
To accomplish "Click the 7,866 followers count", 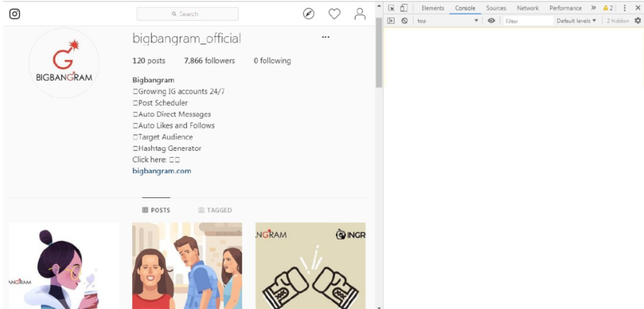I will point(209,61).
